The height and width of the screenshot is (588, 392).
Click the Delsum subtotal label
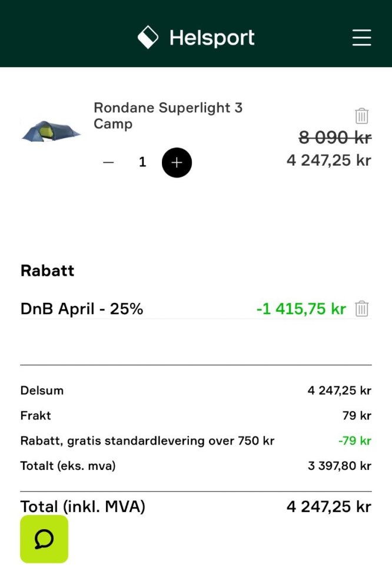(x=42, y=390)
